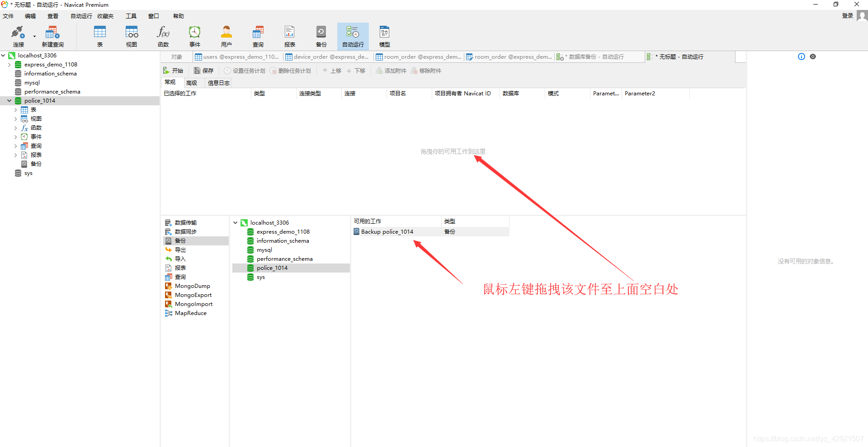Open the 文件 menu
The height and width of the screenshot is (447, 868).
8,16
